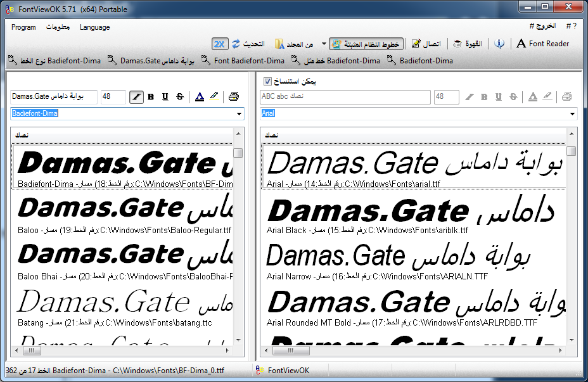
Task: Click right preview text field ABC abc
Action: click(x=345, y=97)
